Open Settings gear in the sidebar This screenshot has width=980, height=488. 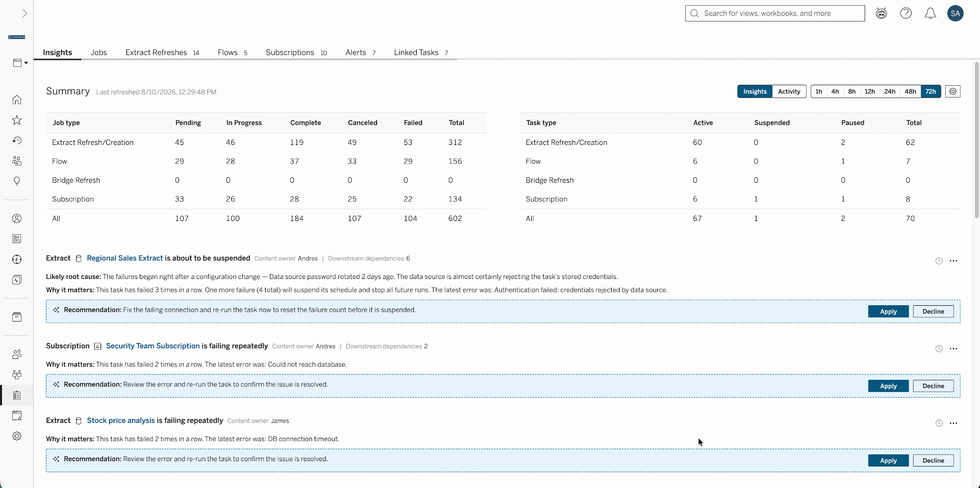(17, 436)
